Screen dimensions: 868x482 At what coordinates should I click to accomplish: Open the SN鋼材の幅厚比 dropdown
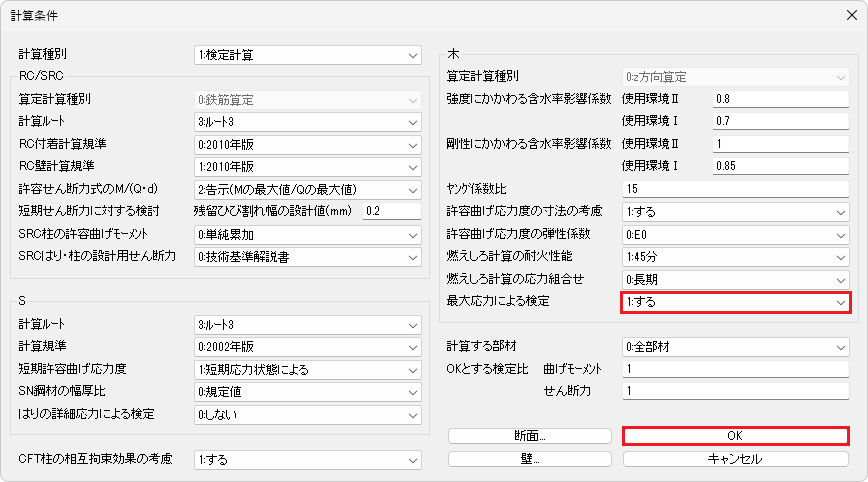pyautogui.click(x=308, y=392)
